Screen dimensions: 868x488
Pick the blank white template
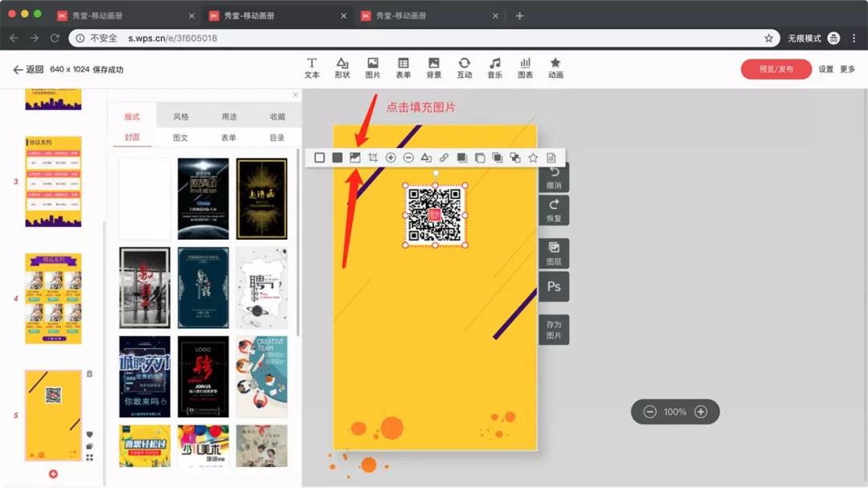click(145, 199)
